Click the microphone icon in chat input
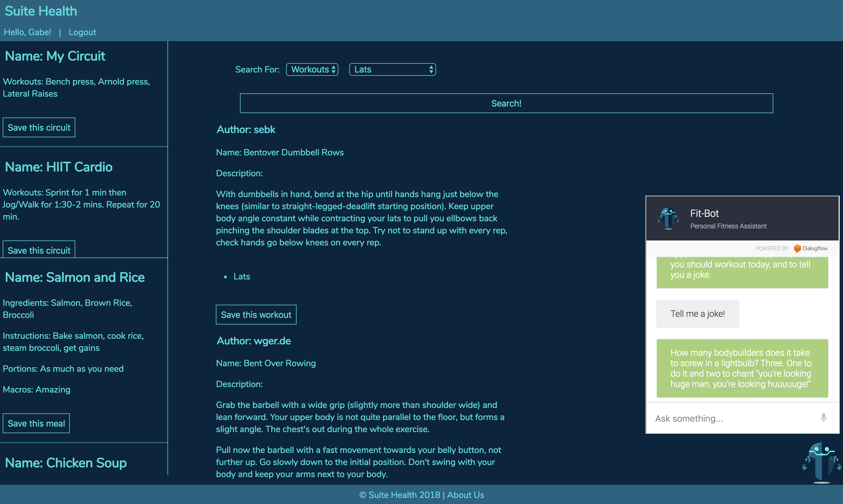 click(x=823, y=418)
